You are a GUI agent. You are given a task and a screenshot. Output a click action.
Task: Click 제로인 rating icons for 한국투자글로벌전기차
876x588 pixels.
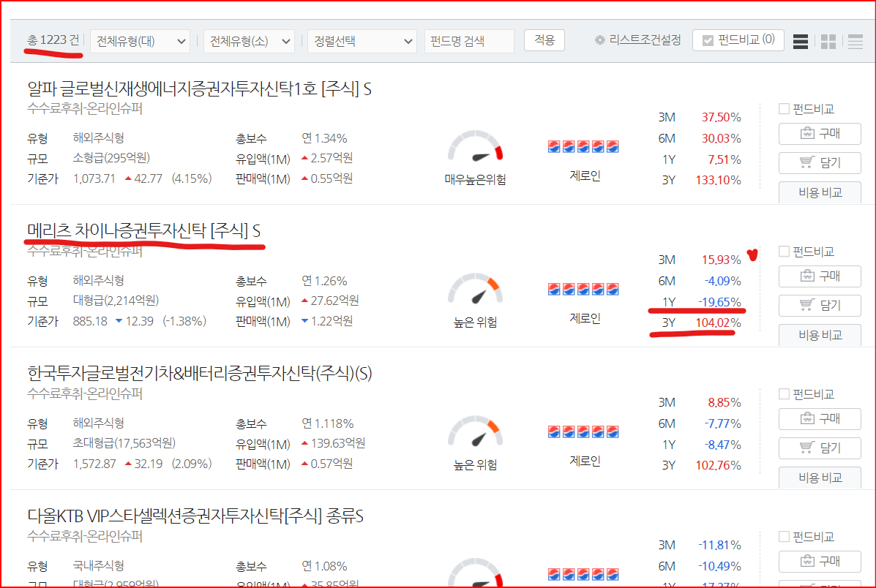[583, 431]
